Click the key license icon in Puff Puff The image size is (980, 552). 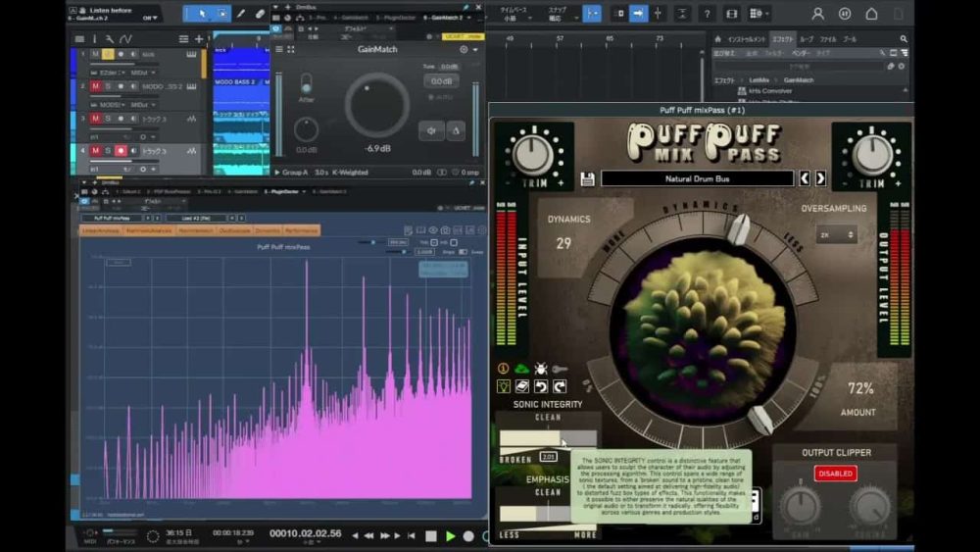click(x=560, y=369)
